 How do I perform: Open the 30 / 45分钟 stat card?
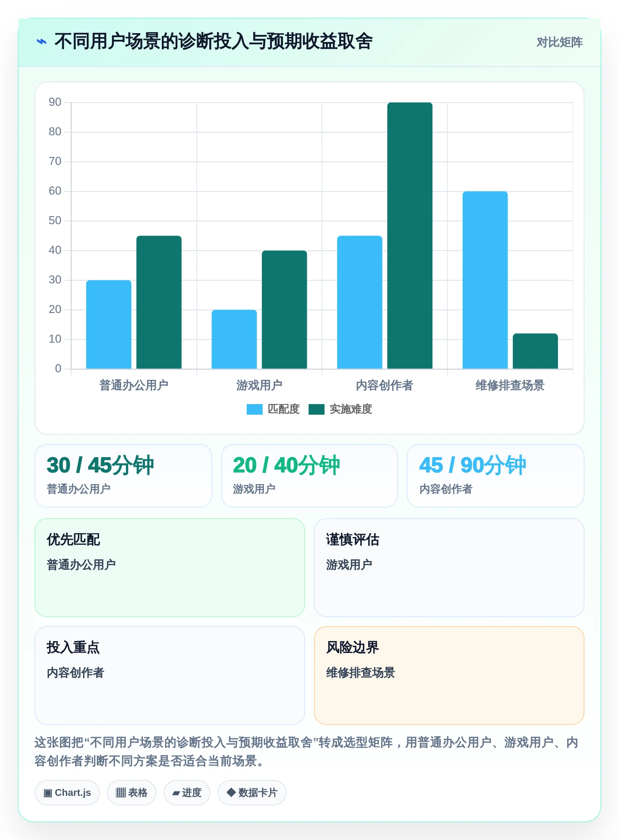tap(123, 476)
